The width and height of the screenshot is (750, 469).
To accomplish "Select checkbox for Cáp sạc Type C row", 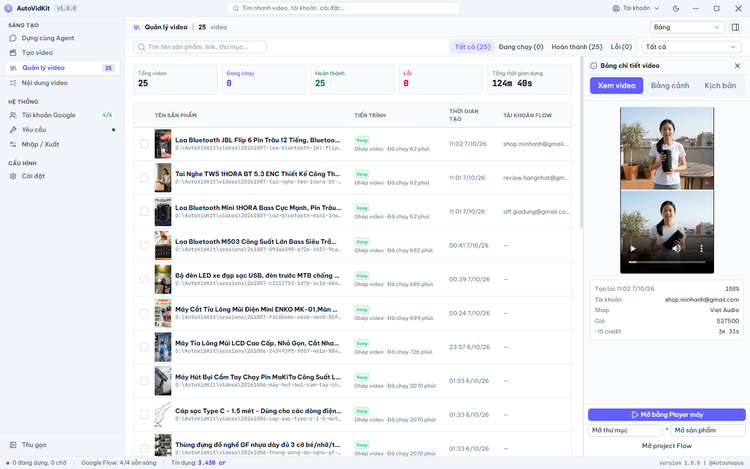I will coord(144,414).
